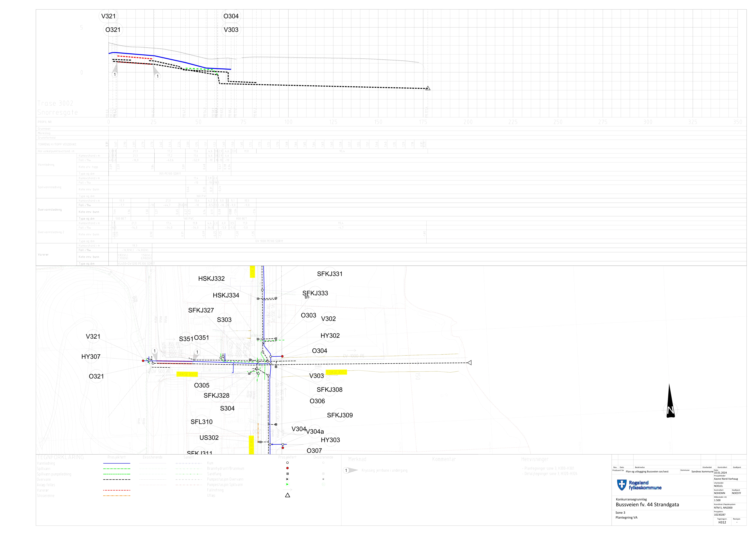Click the red Varerør line sample in legend

pyautogui.click(x=117, y=490)
